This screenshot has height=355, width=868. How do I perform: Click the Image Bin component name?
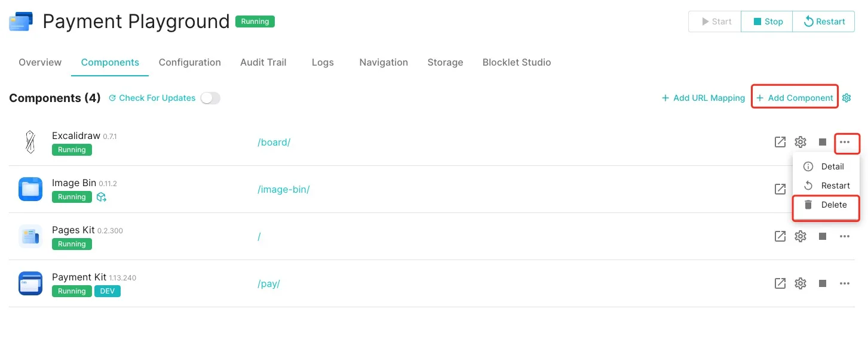(x=74, y=183)
